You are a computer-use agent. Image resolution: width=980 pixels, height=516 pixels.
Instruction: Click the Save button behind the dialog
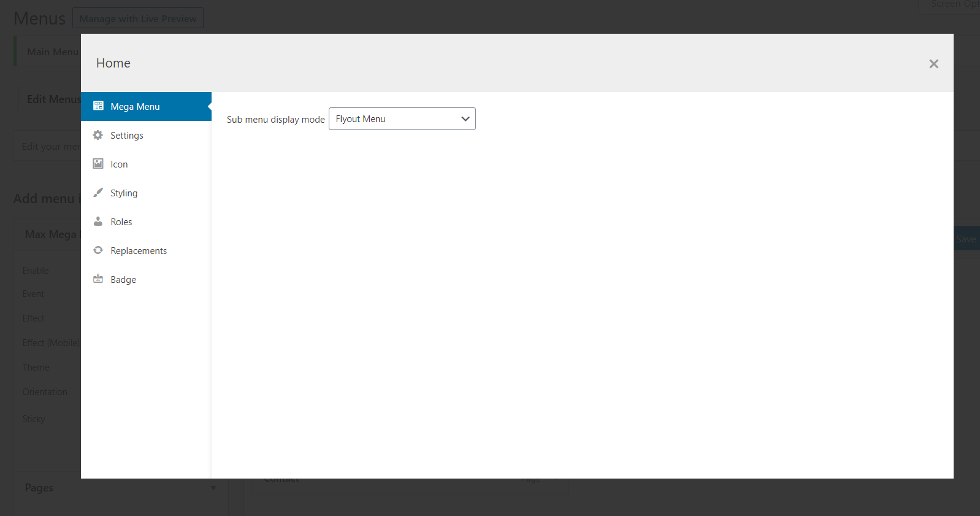point(967,239)
